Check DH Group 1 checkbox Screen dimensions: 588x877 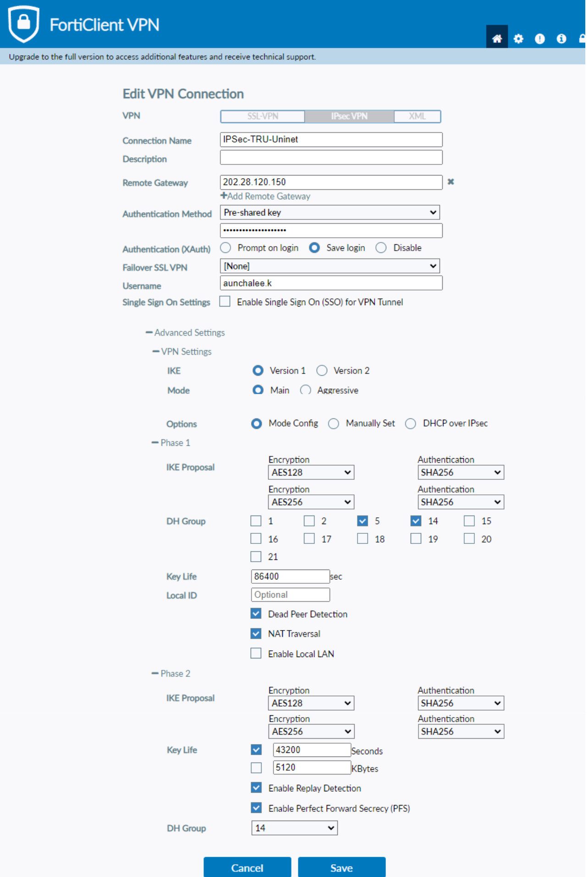pyautogui.click(x=256, y=521)
